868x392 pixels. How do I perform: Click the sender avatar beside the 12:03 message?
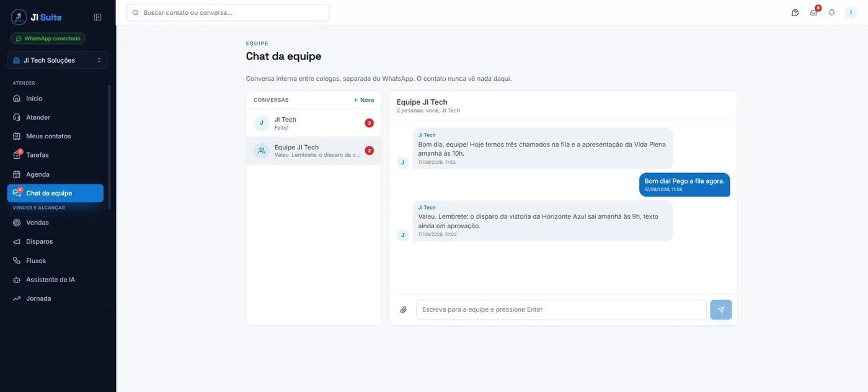403,235
